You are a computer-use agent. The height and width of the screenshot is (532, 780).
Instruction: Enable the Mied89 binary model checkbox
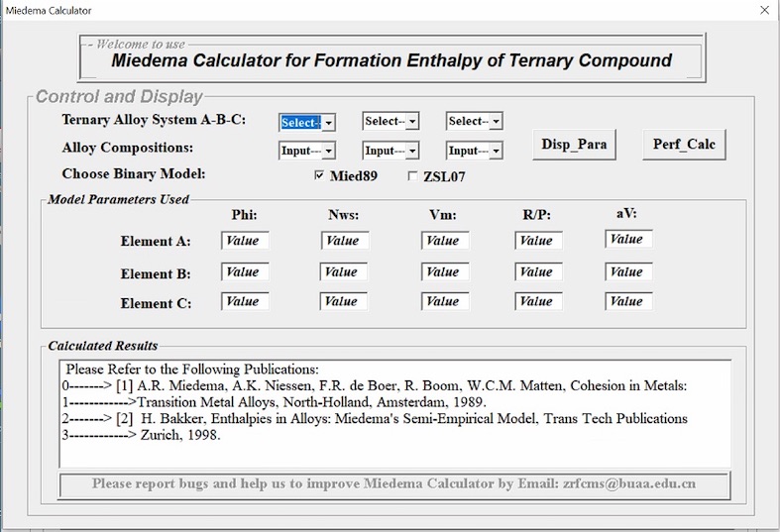319,176
